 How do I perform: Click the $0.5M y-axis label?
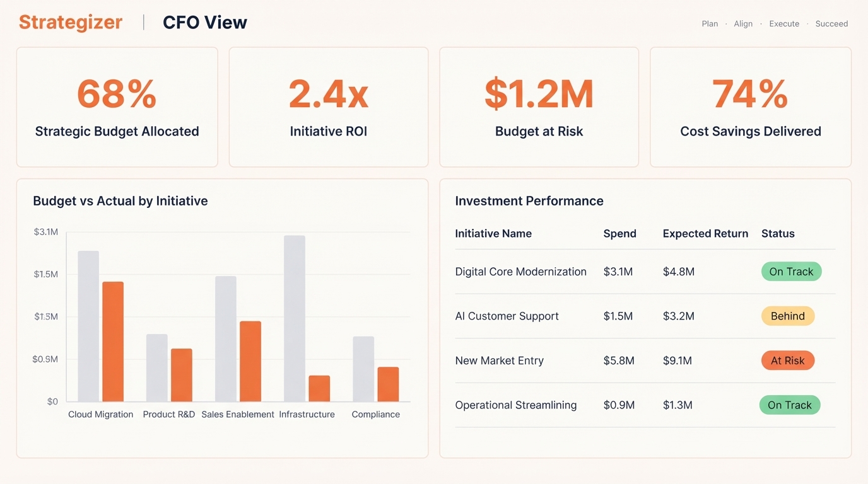[45, 359]
